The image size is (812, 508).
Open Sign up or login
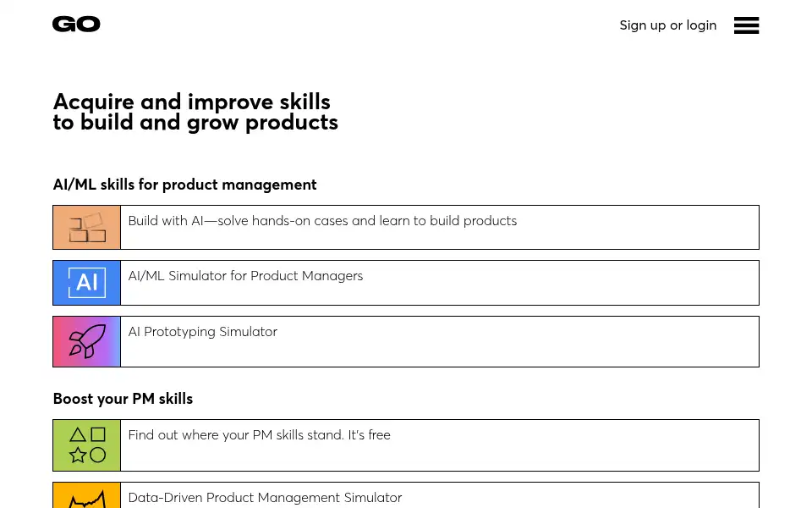pyautogui.click(x=668, y=25)
